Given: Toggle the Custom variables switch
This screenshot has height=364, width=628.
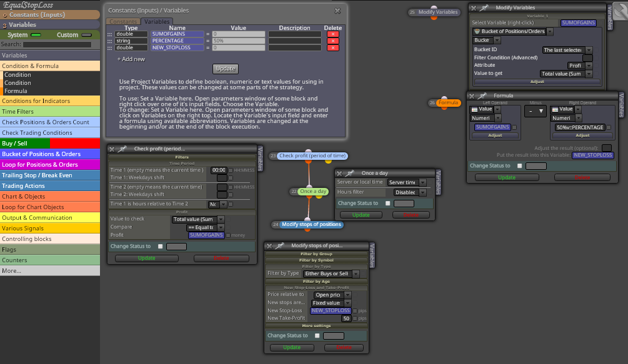Looking at the screenshot, I should point(86,35).
